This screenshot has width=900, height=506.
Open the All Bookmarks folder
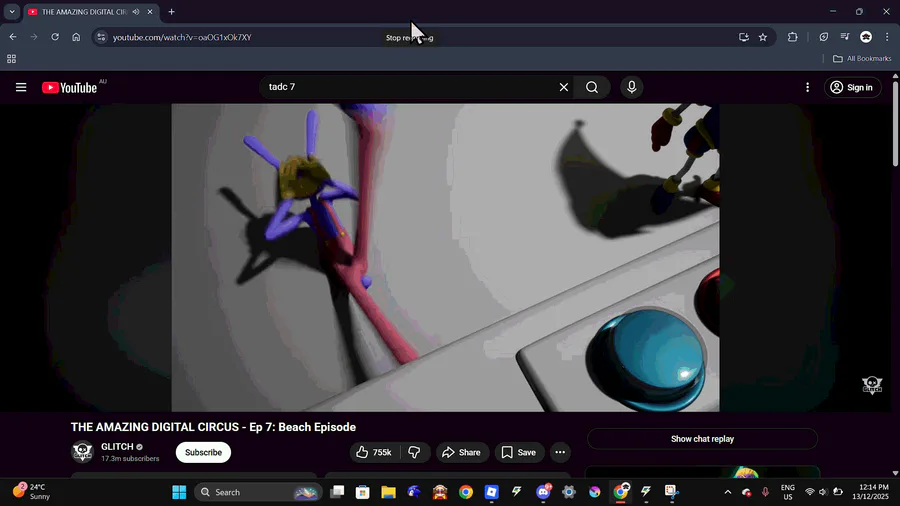pyautogui.click(x=862, y=59)
